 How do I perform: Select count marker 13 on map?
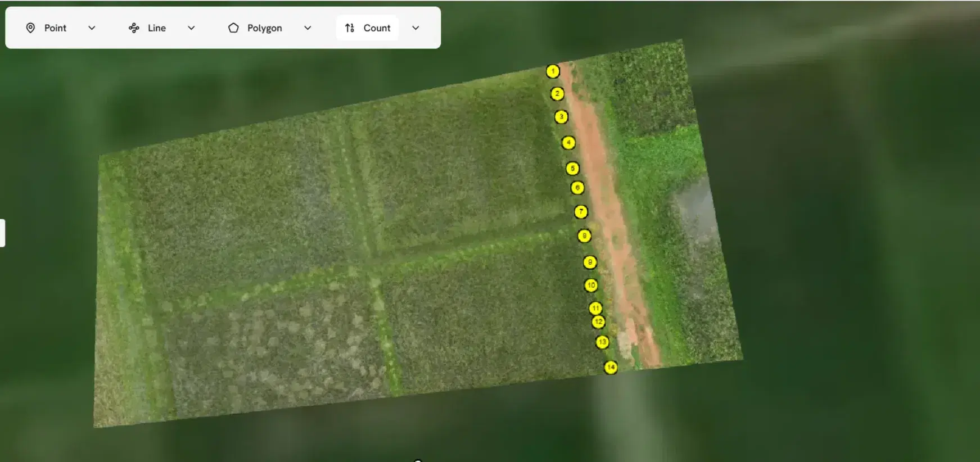pos(602,342)
